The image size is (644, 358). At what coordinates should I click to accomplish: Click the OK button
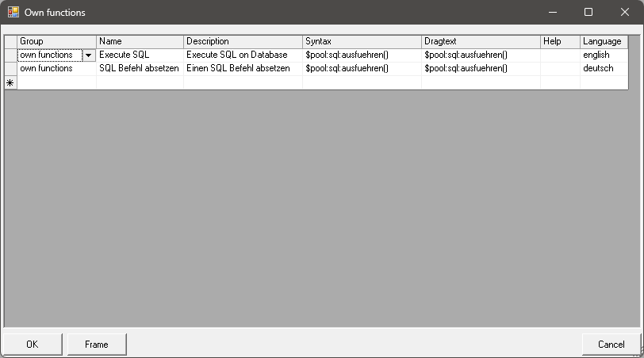(33, 345)
